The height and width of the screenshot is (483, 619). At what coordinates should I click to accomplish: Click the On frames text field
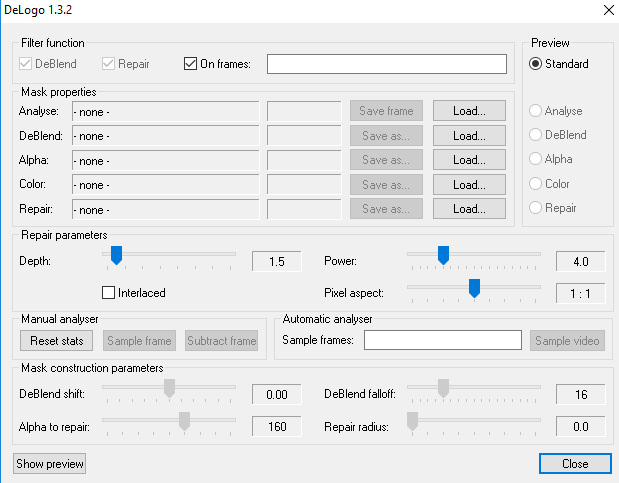coord(387,64)
